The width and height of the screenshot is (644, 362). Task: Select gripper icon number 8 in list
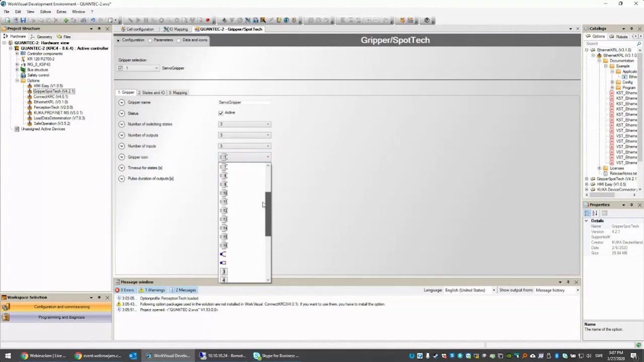(224, 175)
